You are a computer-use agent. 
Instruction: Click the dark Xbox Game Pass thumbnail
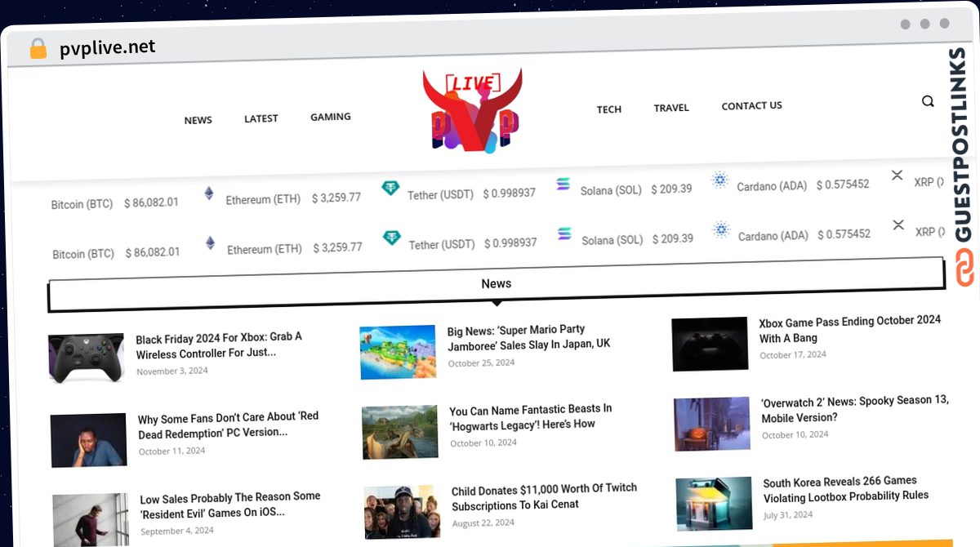[x=710, y=344]
